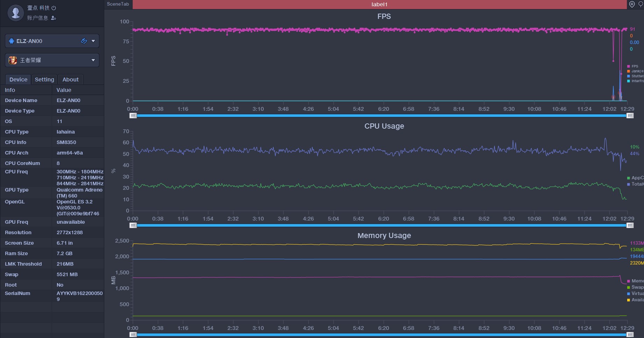Click the label1 red bar
The image size is (644, 338).
[380, 4]
